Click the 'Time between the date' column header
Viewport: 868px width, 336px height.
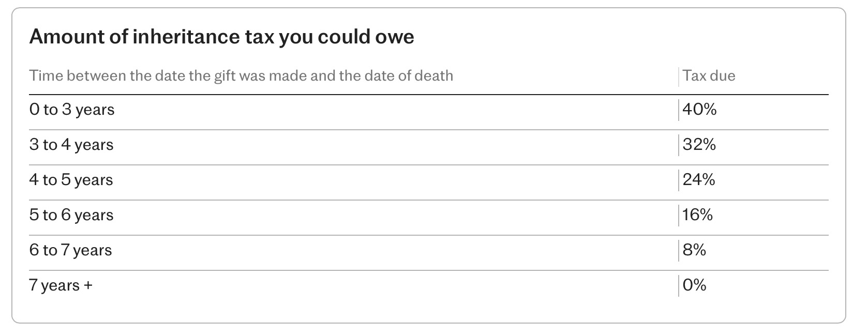tap(241, 76)
